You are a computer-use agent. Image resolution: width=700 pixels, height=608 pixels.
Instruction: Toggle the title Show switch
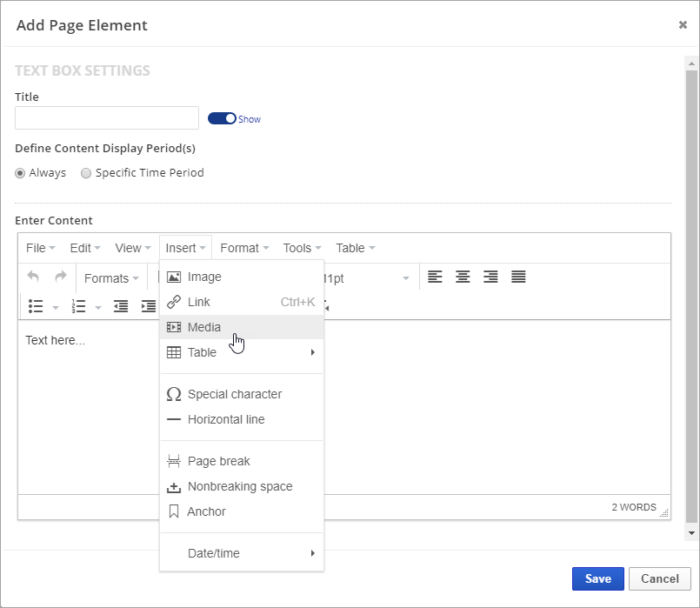pyautogui.click(x=222, y=118)
